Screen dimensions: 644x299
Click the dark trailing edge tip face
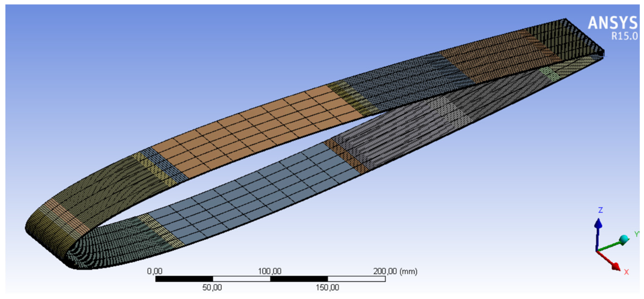click(572, 38)
